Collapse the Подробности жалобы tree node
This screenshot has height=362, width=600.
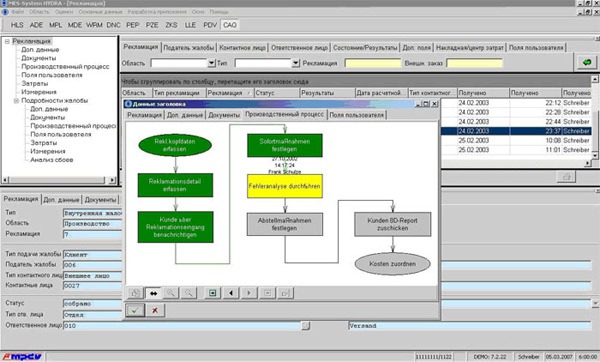click(x=16, y=101)
